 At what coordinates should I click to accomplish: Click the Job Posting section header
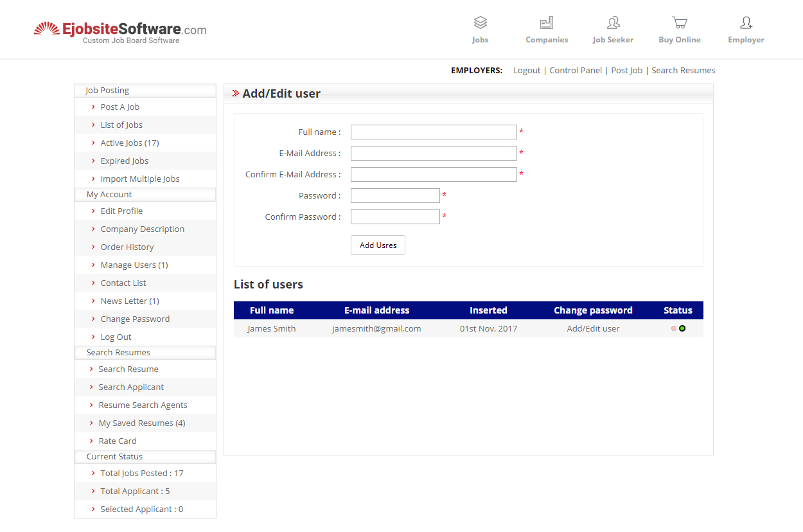(145, 91)
